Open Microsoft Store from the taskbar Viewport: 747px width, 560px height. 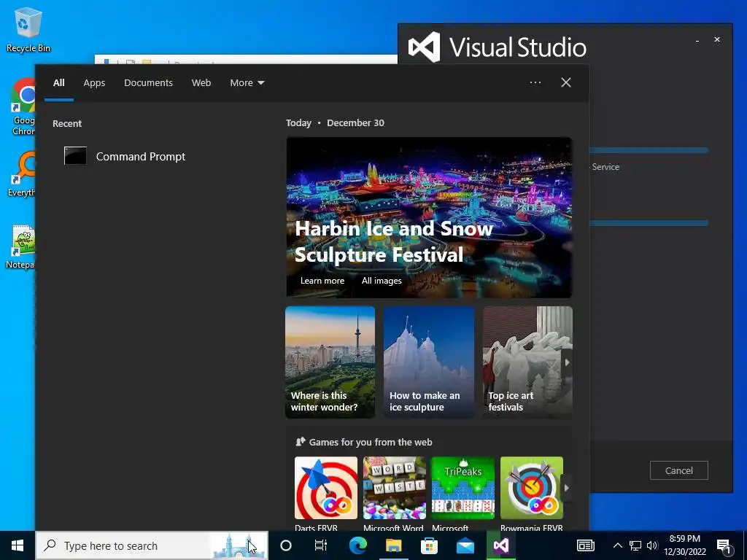[x=429, y=545]
